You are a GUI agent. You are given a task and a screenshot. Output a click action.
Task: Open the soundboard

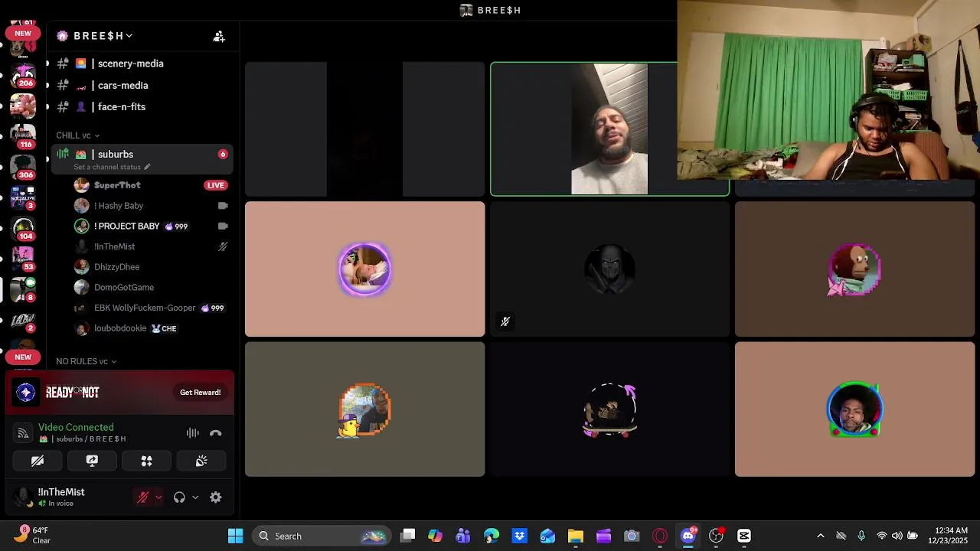click(x=201, y=461)
